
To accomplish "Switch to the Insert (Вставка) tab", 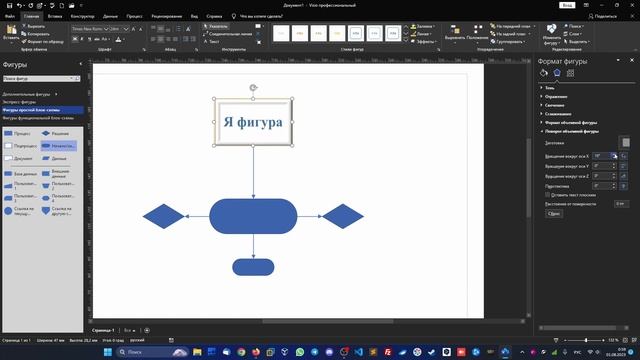I will tap(55, 16).
